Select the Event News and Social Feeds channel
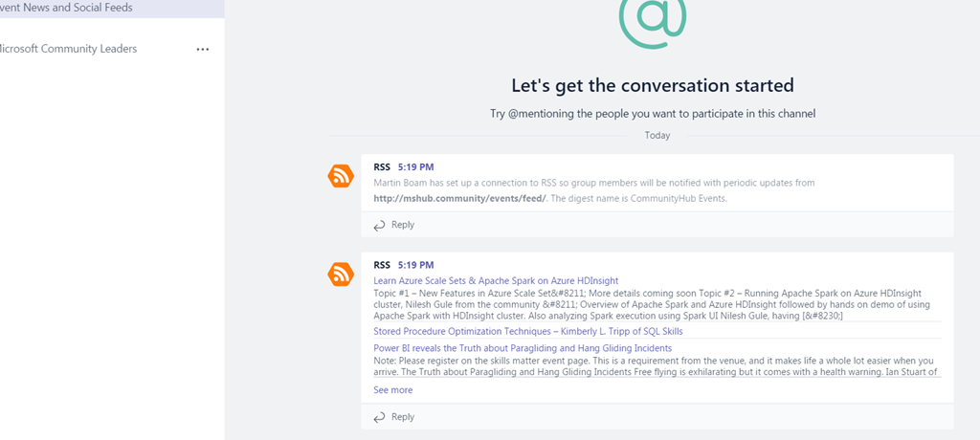 pyautogui.click(x=67, y=8)
